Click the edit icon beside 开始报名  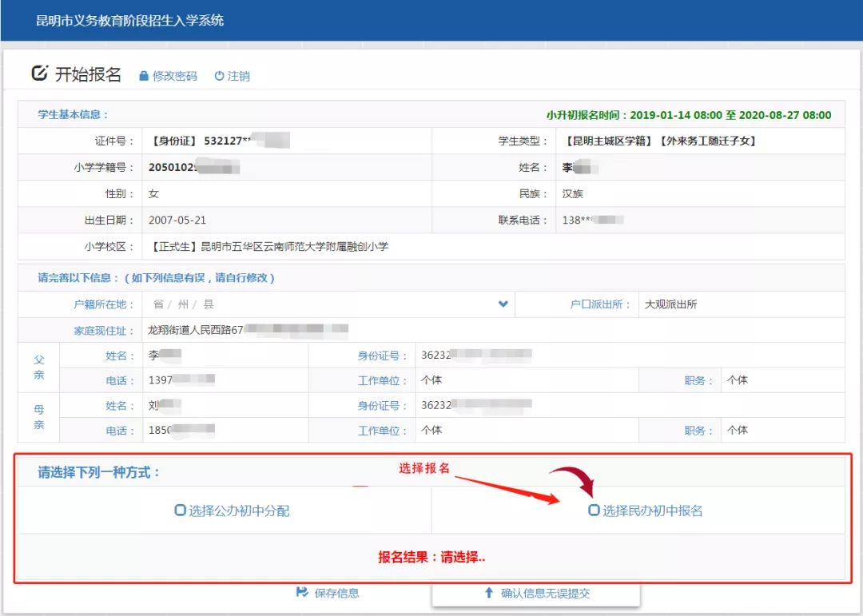pos(39,74)
